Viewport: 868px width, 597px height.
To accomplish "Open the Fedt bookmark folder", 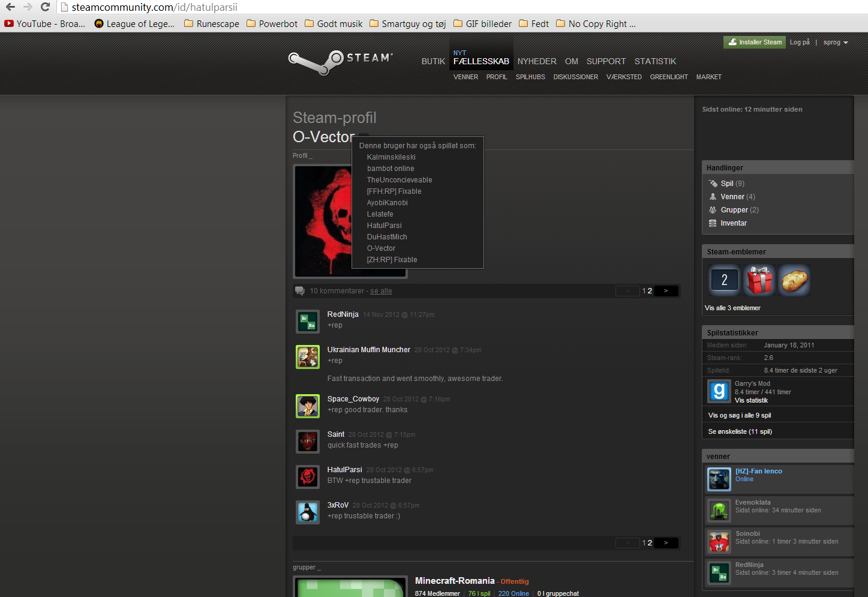I will (534, 23).
